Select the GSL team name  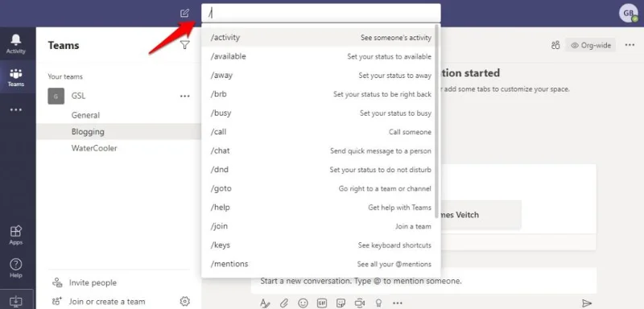(x=78, y=96)
